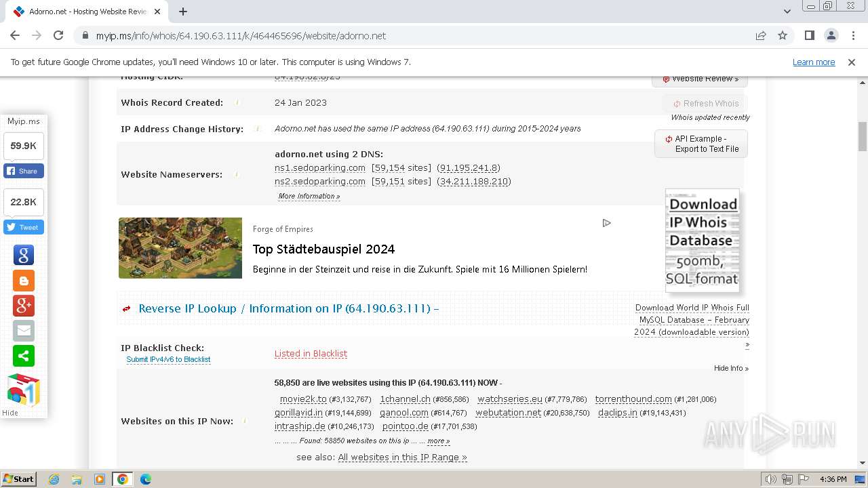Click the browser address bar URL
868x488 pixels.
(241, 36)
